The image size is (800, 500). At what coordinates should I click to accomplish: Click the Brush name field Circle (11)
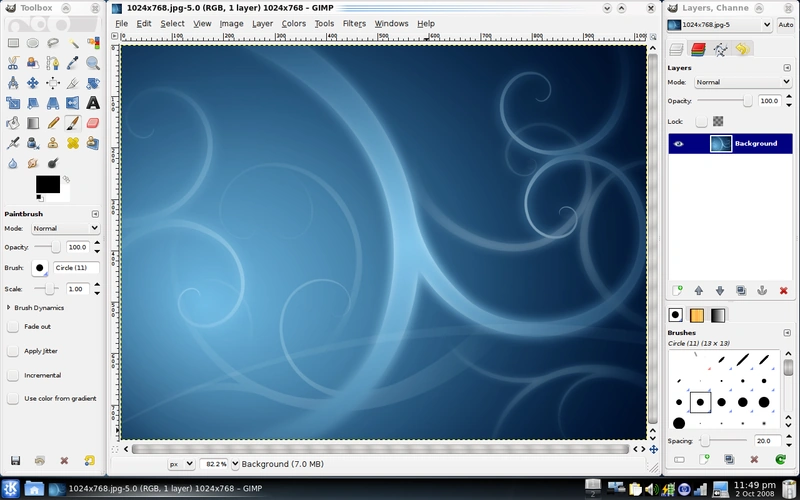click(76, 268)
